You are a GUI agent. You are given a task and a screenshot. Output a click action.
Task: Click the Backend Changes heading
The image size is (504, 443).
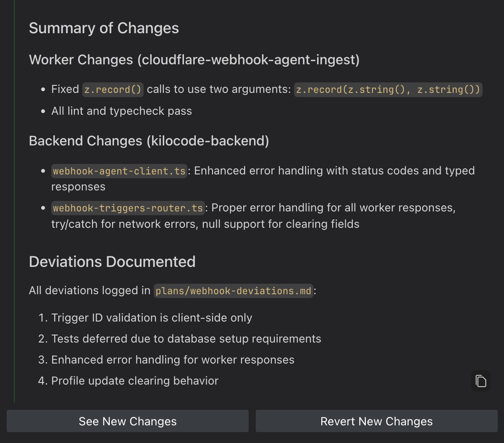[x=149, y=141]
